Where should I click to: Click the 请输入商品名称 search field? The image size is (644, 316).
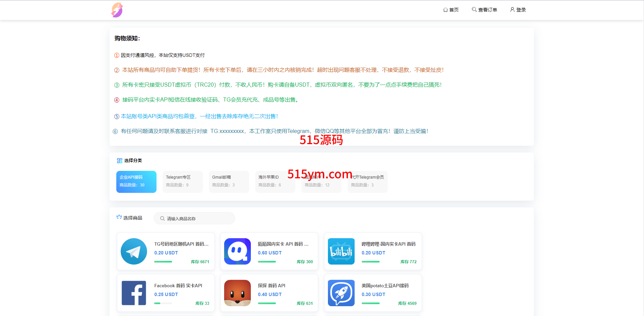[x=198, y=219]
